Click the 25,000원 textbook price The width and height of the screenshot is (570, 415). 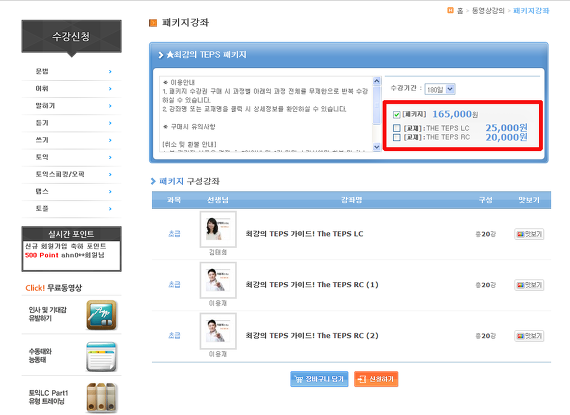click(x=506, y=128)
